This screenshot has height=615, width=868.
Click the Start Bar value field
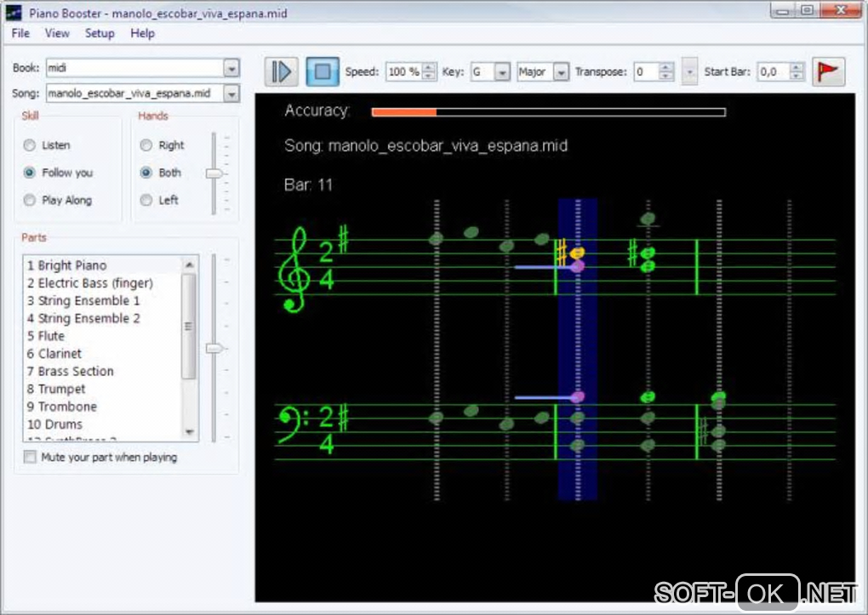pyautogui.click(x=774, y=71)
